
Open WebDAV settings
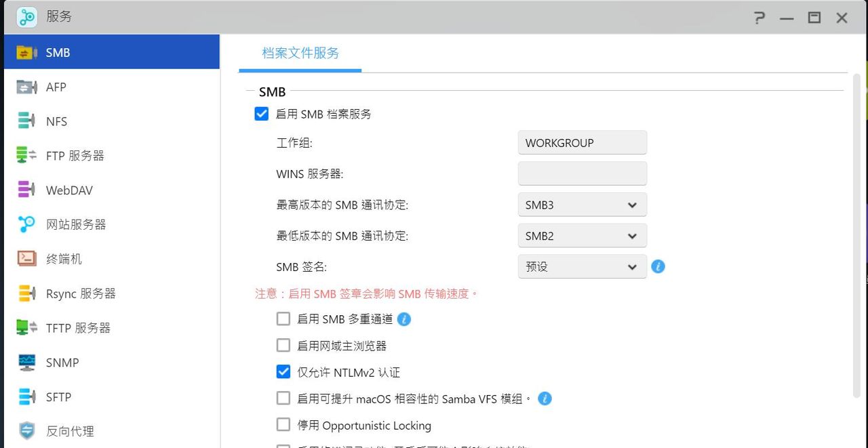pyautogui.click(x=112, y=190)
